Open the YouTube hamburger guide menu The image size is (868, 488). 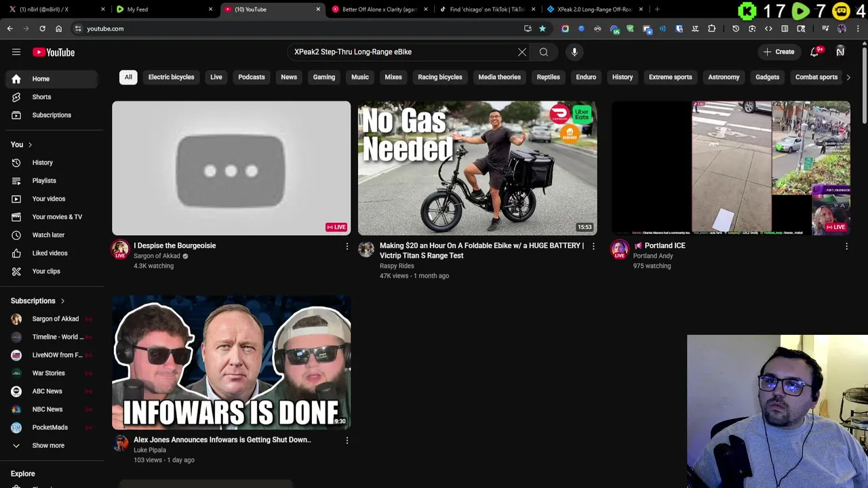16,52
